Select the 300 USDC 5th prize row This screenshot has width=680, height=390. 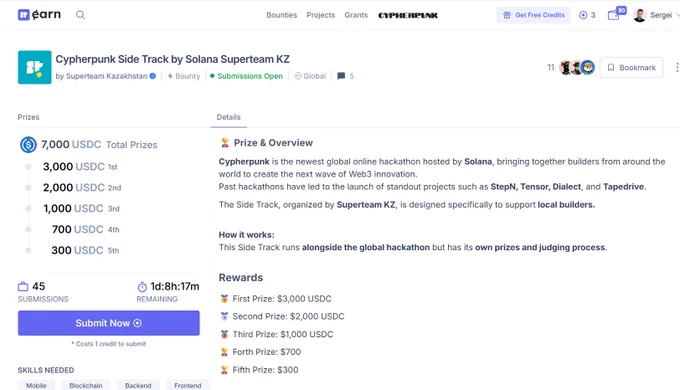(x=85, y=250)
